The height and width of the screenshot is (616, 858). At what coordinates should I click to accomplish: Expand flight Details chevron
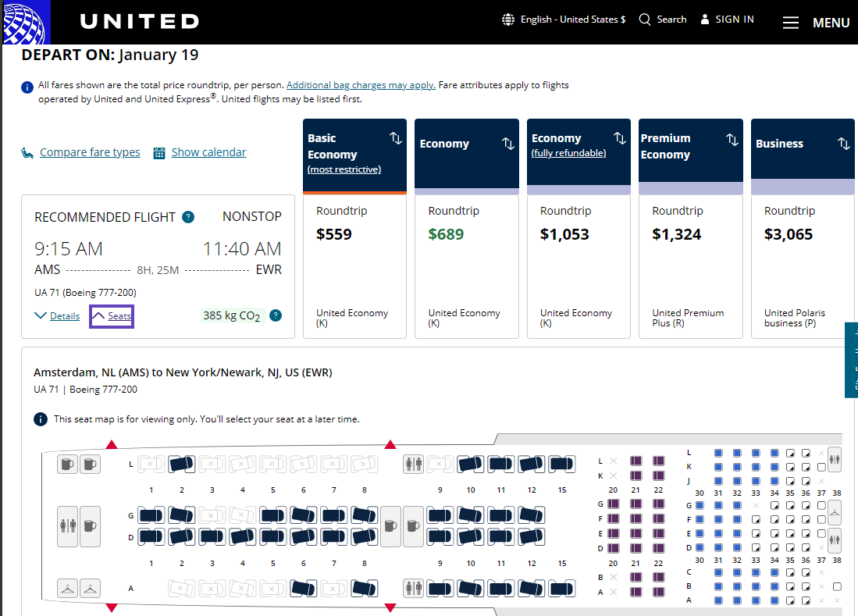41,315
